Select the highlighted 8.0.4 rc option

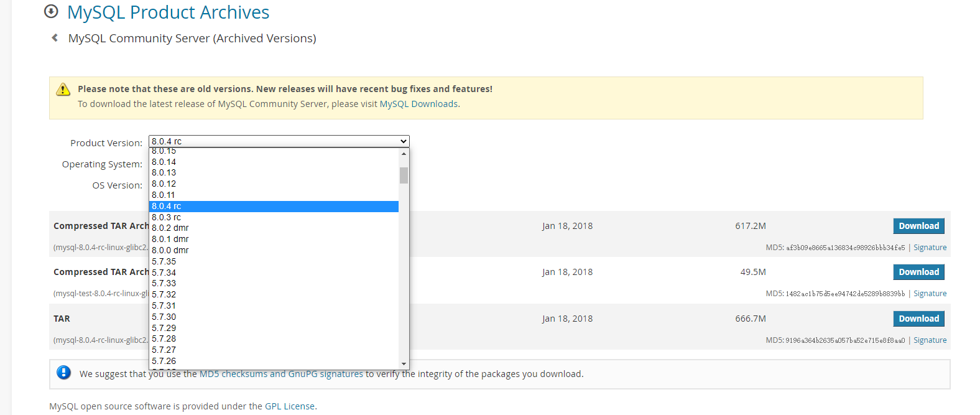(274, 207)
